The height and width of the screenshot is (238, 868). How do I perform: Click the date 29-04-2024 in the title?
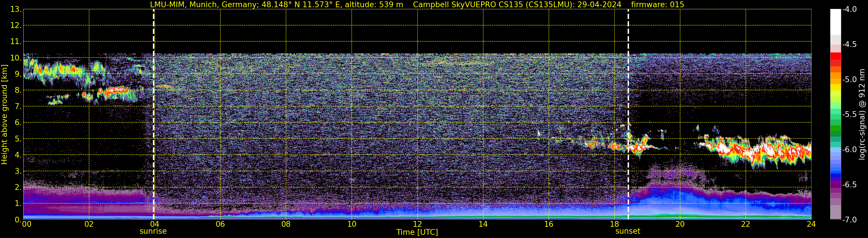pos(599,5)
